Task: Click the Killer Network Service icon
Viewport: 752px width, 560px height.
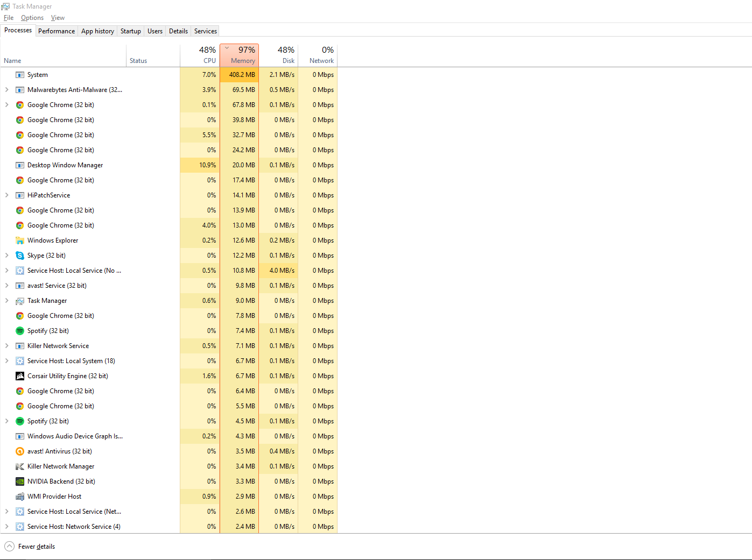Action: [20, 346]
